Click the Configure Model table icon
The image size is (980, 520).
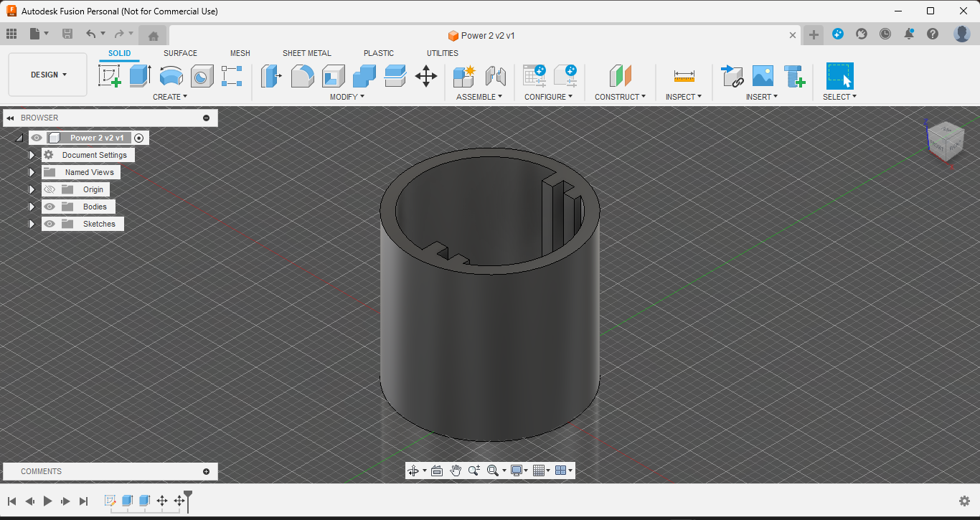pos(534,75)
